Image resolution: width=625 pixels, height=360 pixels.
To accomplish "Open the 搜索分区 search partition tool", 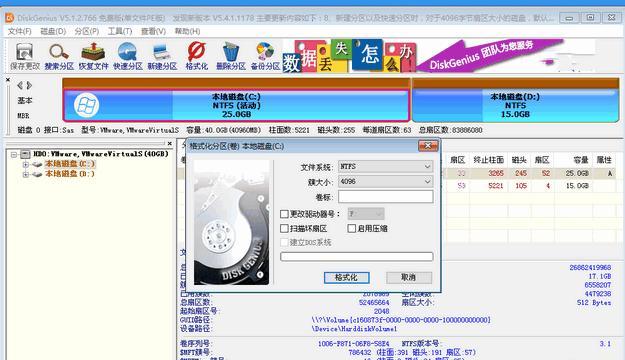I will point(59,56).
